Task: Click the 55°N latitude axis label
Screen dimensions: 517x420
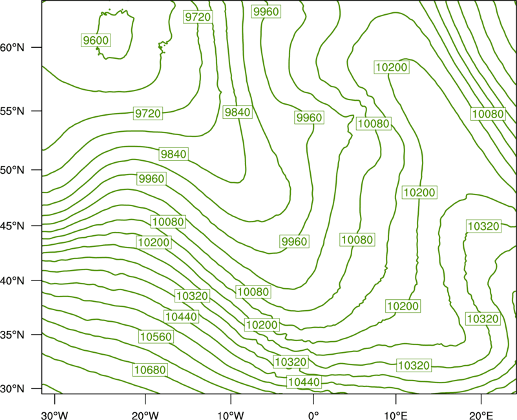Action: [x=12, y=111]
